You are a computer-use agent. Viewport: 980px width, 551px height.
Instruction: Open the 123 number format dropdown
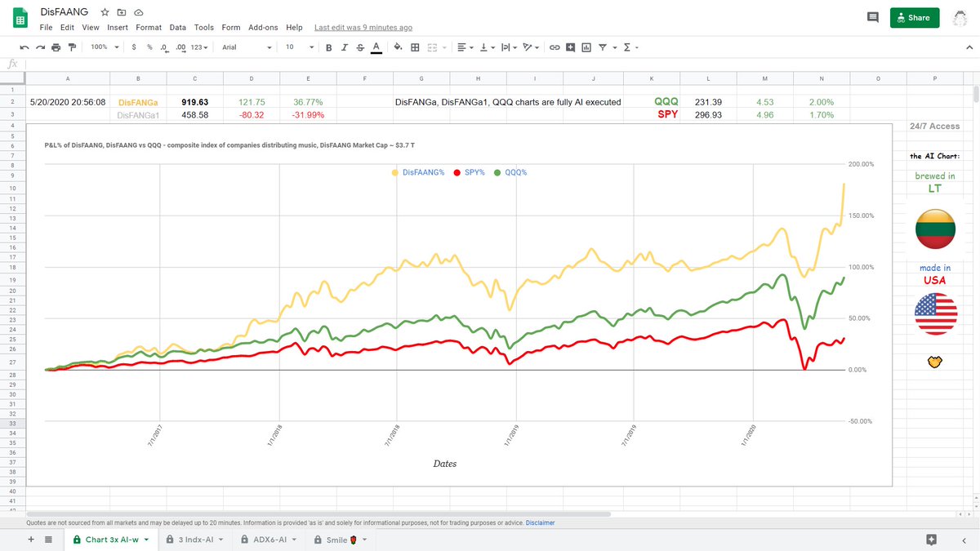click(199, 47)
